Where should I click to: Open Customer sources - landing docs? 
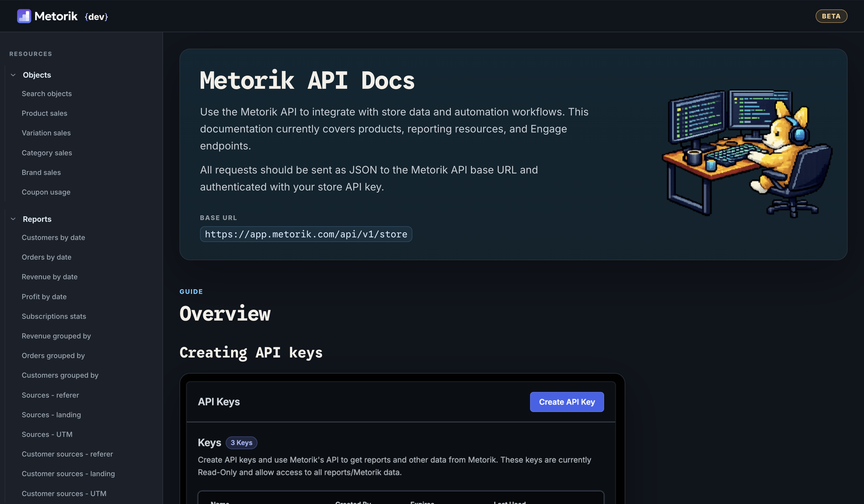pyautogui.click(x=68, y=474)
